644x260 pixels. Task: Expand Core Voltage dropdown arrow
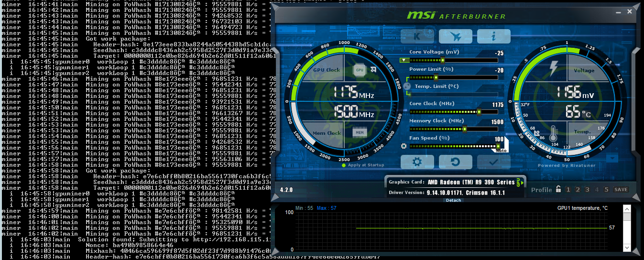(404, 60)
